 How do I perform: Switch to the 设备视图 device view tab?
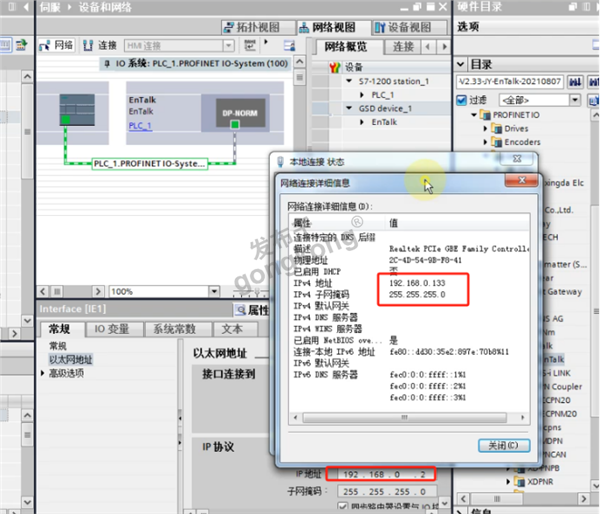[x=409, y=28]
